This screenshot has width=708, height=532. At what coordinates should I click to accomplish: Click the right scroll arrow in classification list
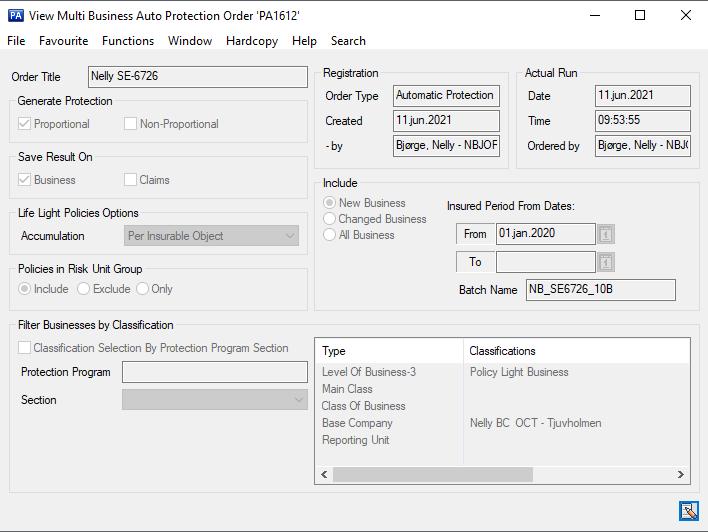click(x=681, y=475)
